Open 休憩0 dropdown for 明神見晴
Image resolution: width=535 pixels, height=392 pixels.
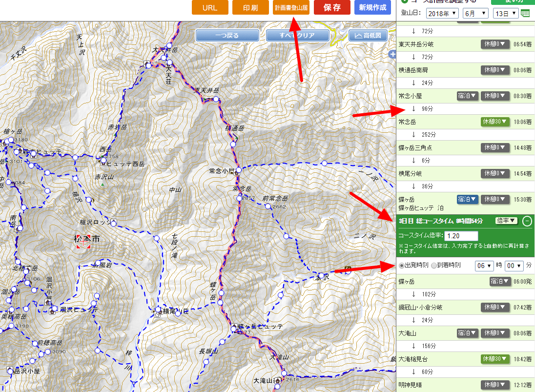click(495, 385)
